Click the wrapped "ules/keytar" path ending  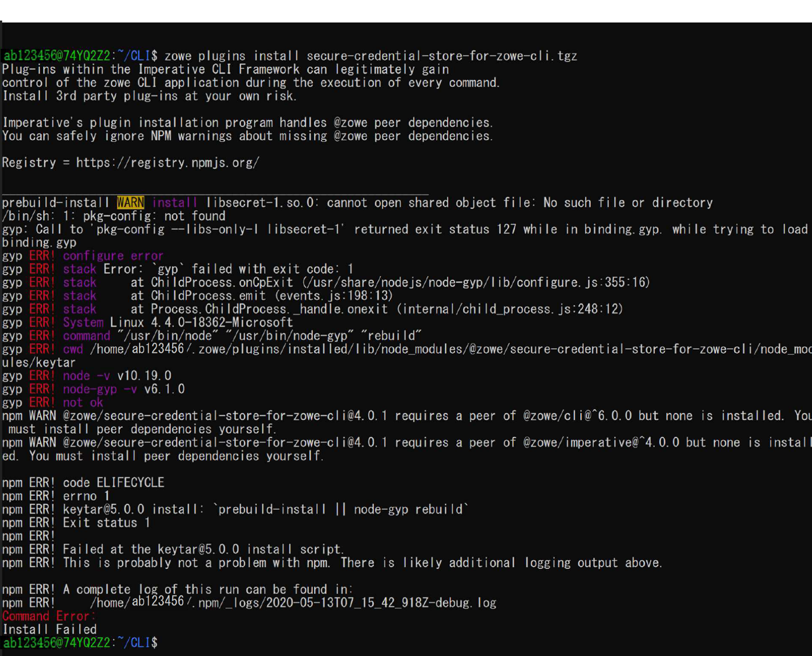39,362
